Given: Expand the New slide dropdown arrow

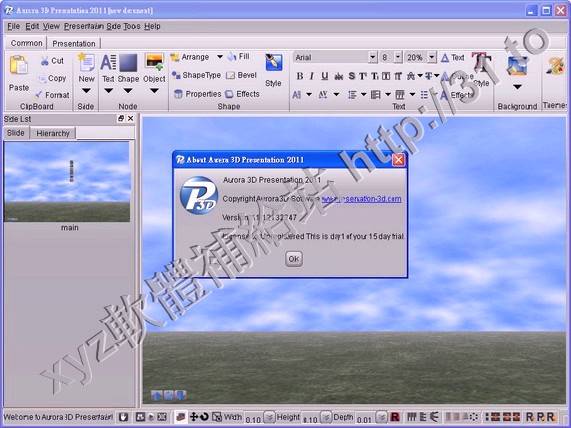Looking at the screenshot, I should click(x=86, y=91).
